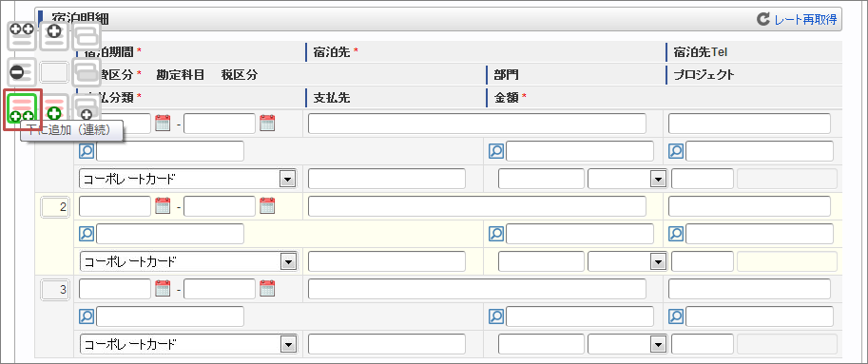Click the start-date field in row 2
The image size is (868, 364).
click(115, 206)
